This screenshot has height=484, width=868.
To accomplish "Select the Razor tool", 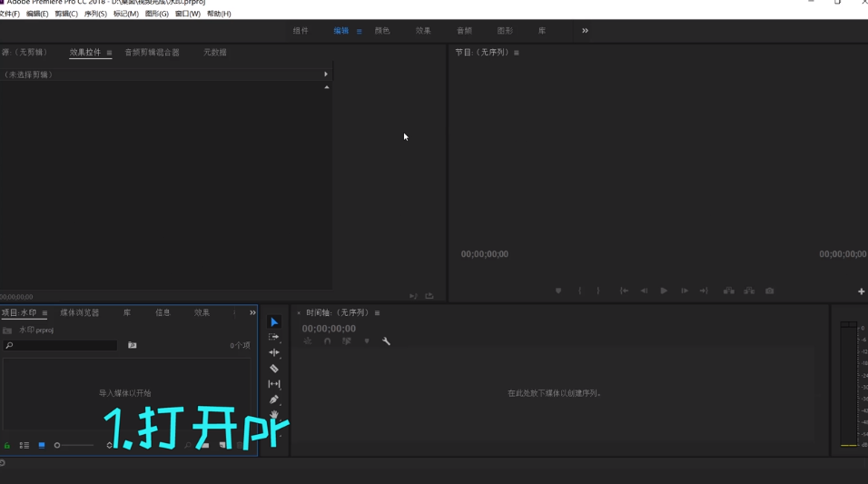I will coord(274,369).
